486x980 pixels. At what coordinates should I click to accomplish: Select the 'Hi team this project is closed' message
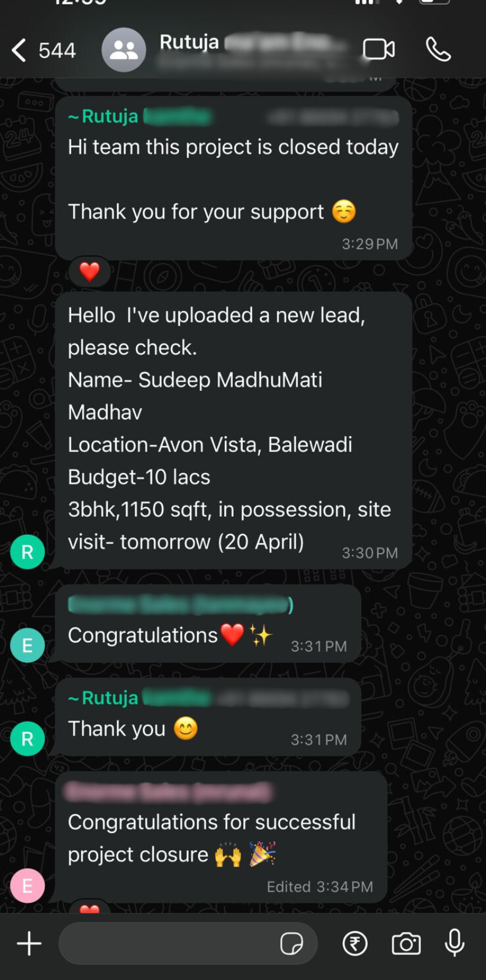tap(234, 178)
